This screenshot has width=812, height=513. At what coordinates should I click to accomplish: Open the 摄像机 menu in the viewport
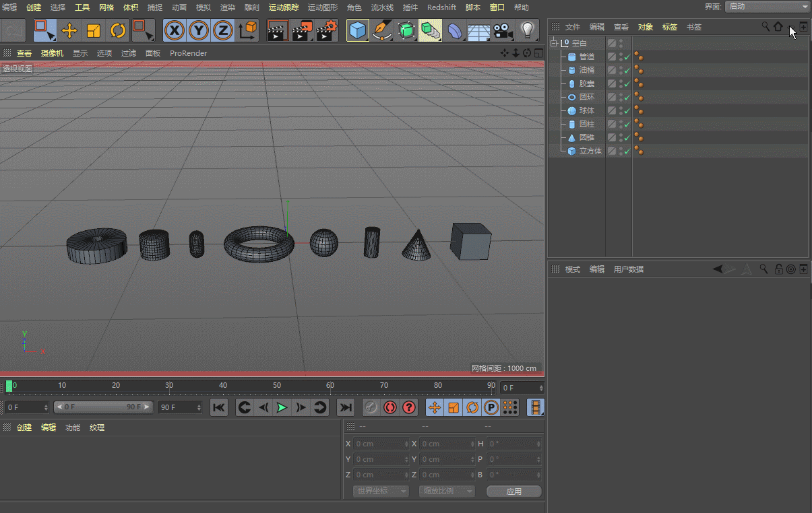[52, 53]
